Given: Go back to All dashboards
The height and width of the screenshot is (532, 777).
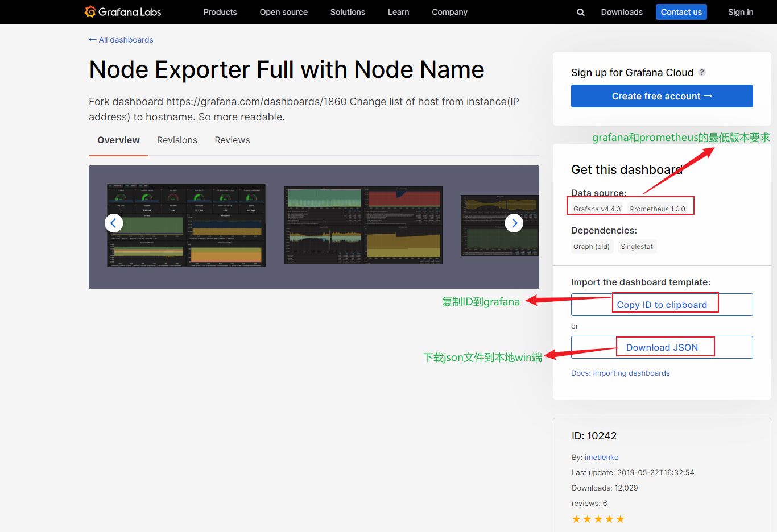Looking at the screenshot, I should point(121,40).
